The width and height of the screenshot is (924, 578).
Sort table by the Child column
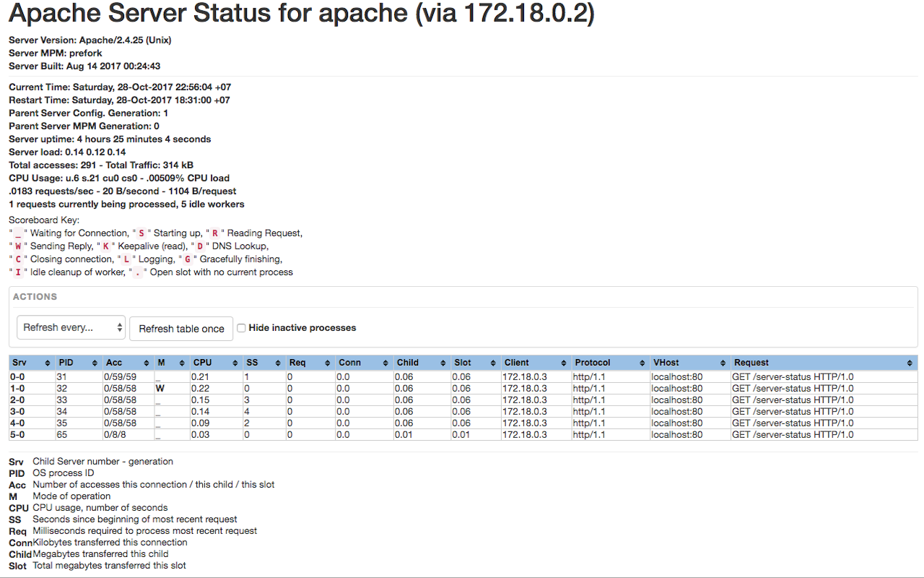pyautogui.click(x=422, y=363)
